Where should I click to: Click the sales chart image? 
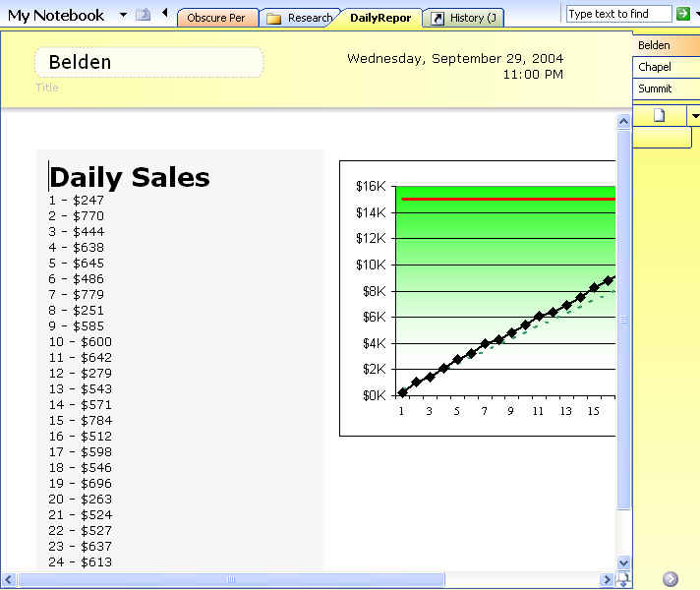click(478, 298)
